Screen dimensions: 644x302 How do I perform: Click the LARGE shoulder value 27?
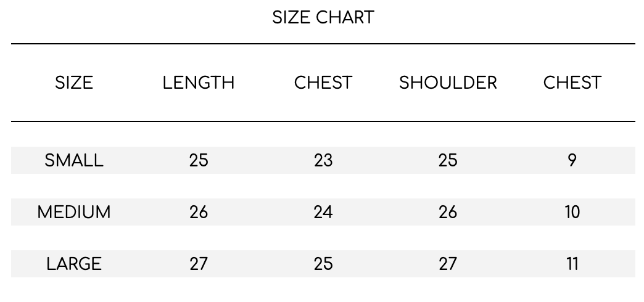tap(448, 264)
